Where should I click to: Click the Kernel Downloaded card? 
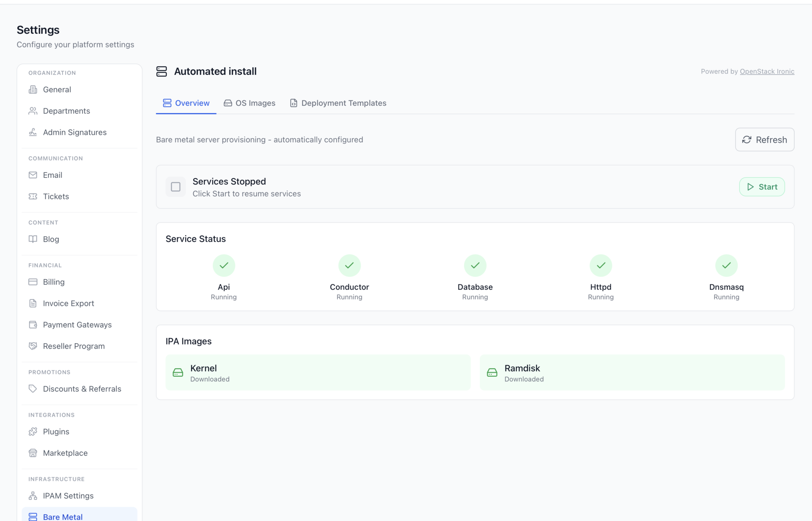(x=318, y=372)
